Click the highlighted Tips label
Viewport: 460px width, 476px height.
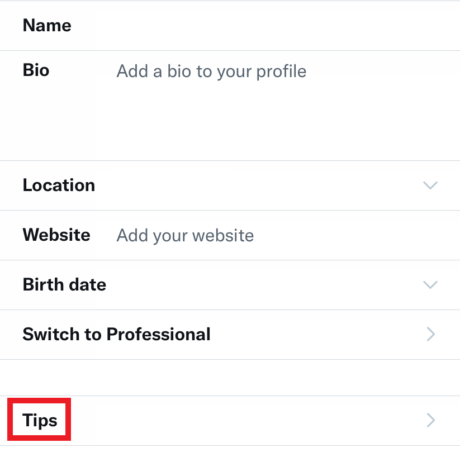[x=39, y=420]
